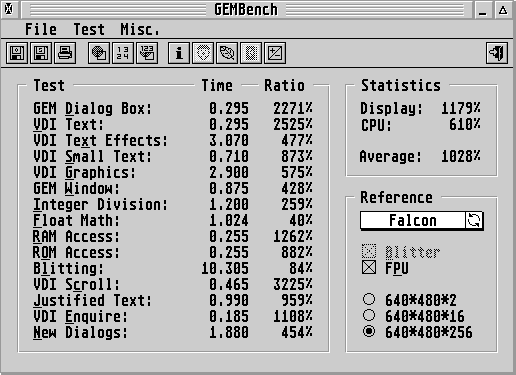Screen dimensions: 516x375
Task: Click the exit door icon
Action: (497, 53)
